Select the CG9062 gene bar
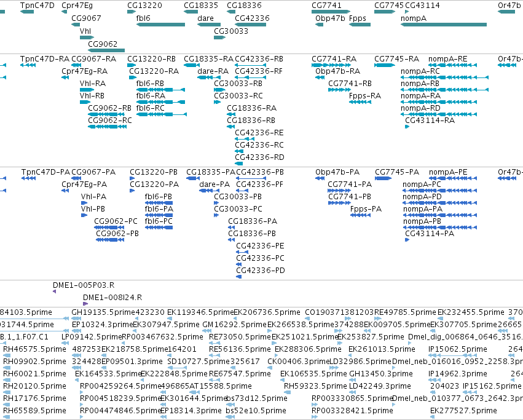 (106, 50)
